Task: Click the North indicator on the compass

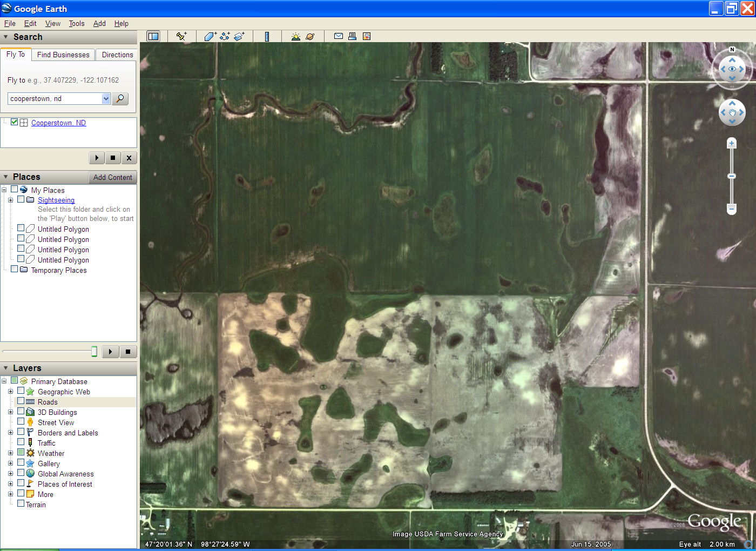Action: [x=732, y=50]
